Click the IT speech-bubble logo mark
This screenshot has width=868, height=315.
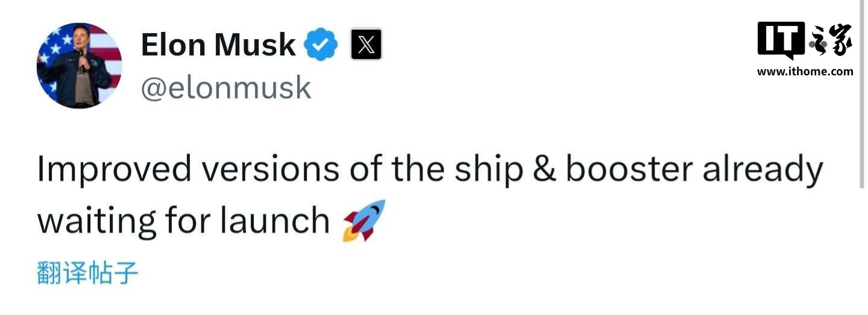click(x=781, y=40)
